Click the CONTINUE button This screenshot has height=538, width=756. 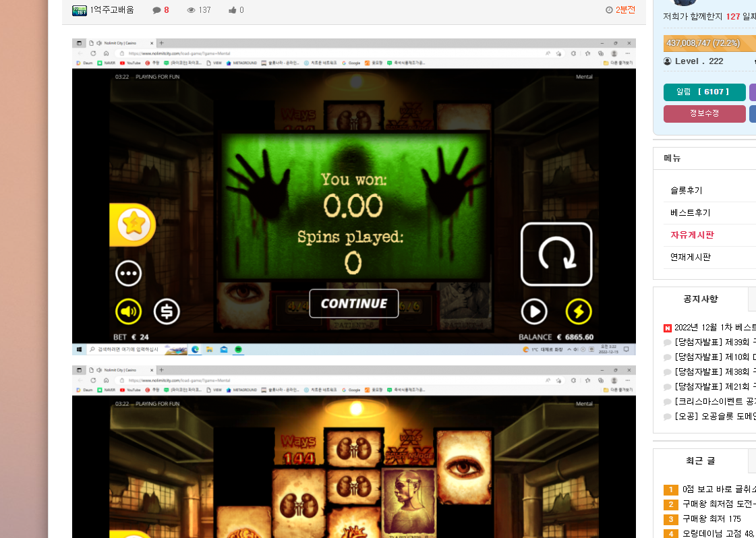tap(354, 303)
